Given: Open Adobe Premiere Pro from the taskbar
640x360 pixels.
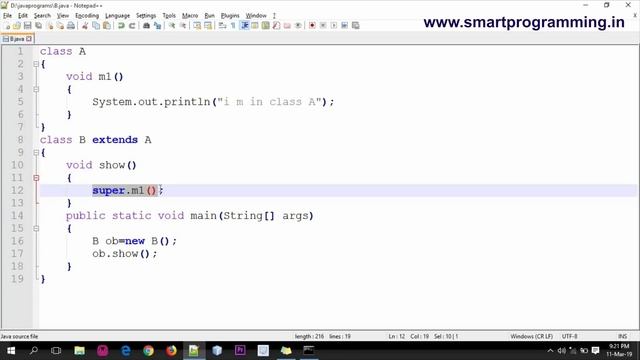Looking at the screenshot, I should [240, 351].
